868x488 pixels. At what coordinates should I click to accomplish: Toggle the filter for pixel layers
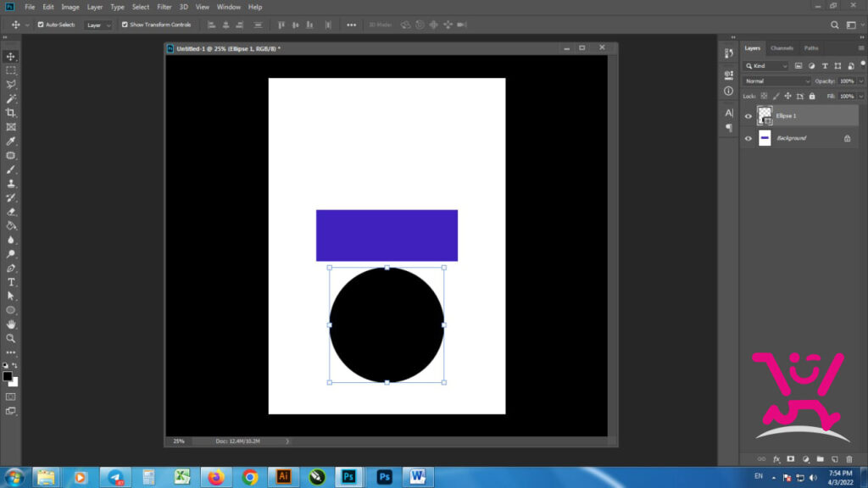click(798, 66)
